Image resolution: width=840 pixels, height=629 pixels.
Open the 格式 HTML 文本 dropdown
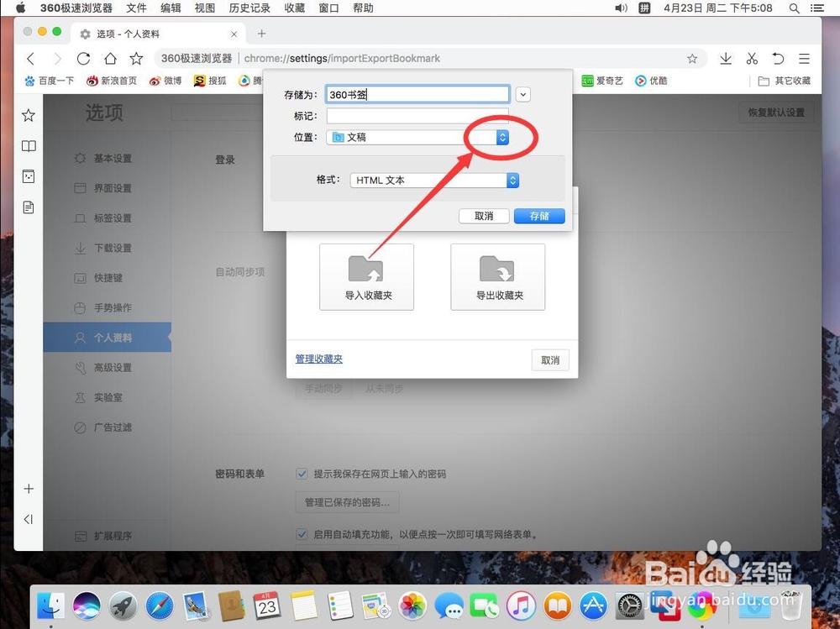point(512,180)
